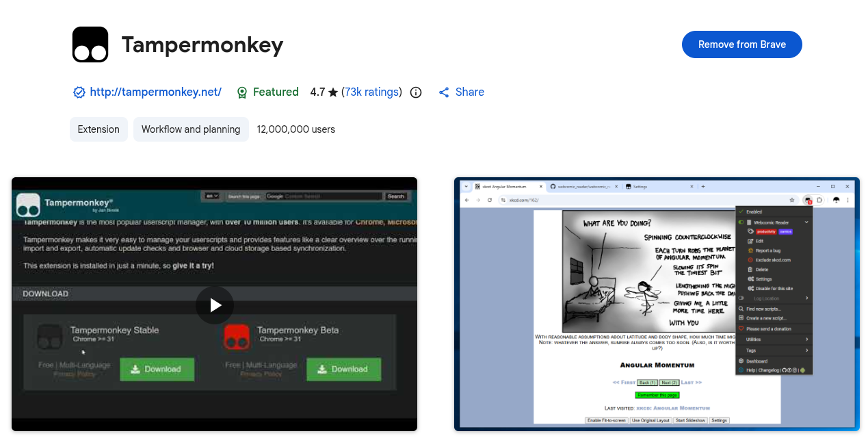The width and height of the screenshot is (868, 440).
Task: Click the Share label
Action: (470, 92)
